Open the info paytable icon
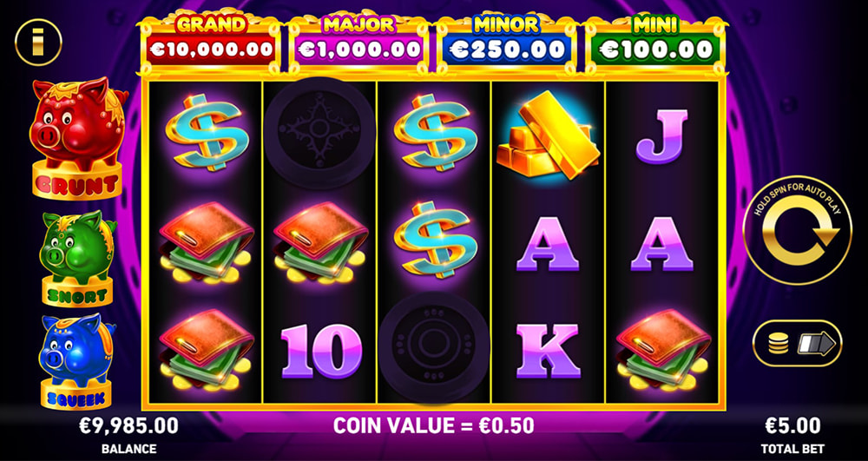This screenshot has height=461, width=868. (38, 43)
